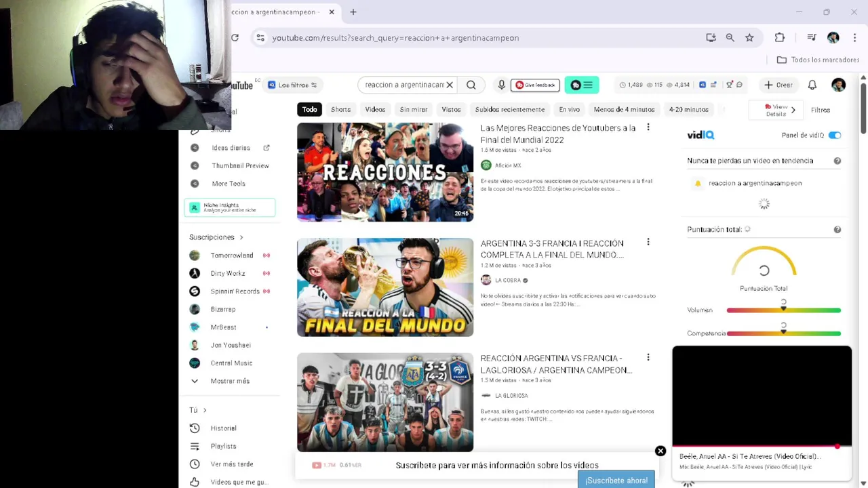Adjust the Volumen score slider
Image resolution: width=868 pixels, height=488 pixels.
783,310
